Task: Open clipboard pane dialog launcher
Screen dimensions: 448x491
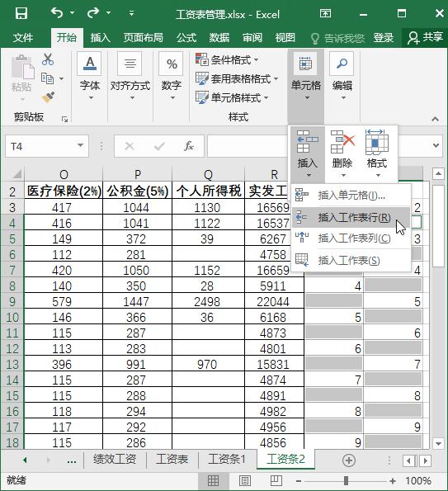Action: pos(65,119)
